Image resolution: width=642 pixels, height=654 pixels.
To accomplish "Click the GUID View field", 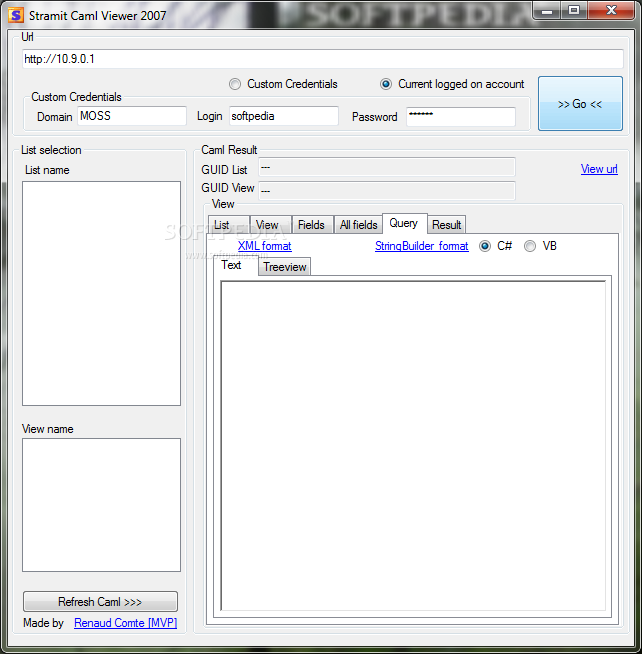I will pyautogui.click(x=387, y=191).
